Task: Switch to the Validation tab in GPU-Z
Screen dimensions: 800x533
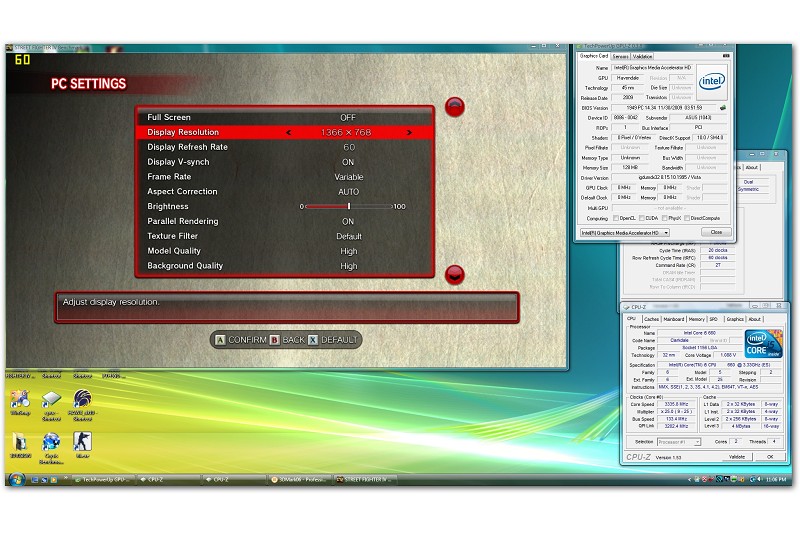Action: (642, 57)
